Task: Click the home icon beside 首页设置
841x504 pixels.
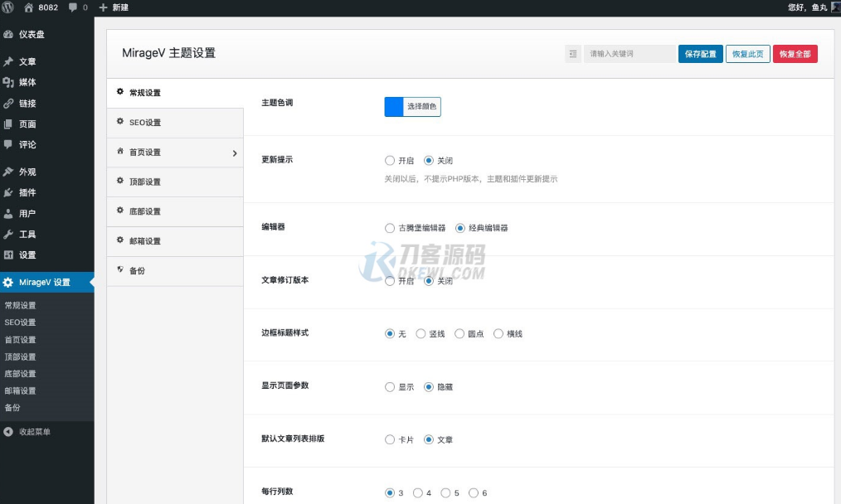Action: point(120,151)
